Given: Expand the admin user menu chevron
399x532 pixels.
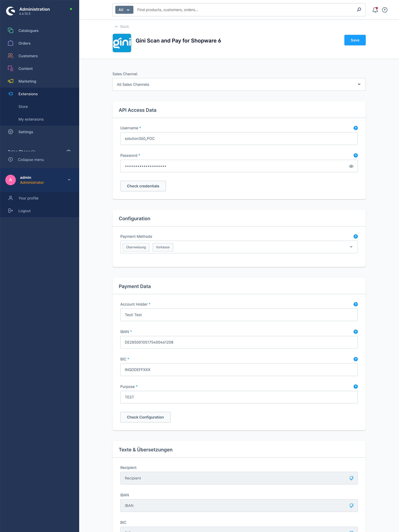Looking at the screenshot, I should click(69, 180).
